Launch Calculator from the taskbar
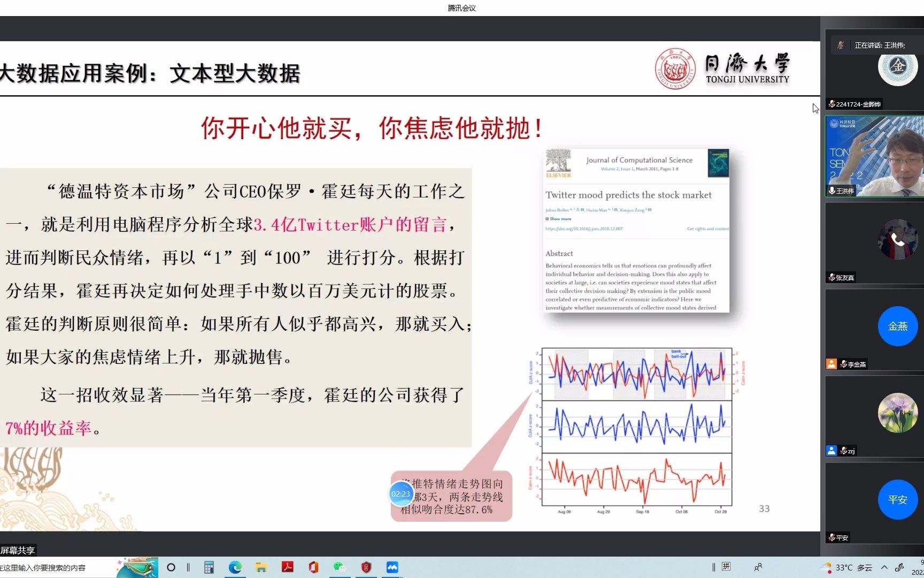The image size is (924, 578). click(x=209, y=567)
